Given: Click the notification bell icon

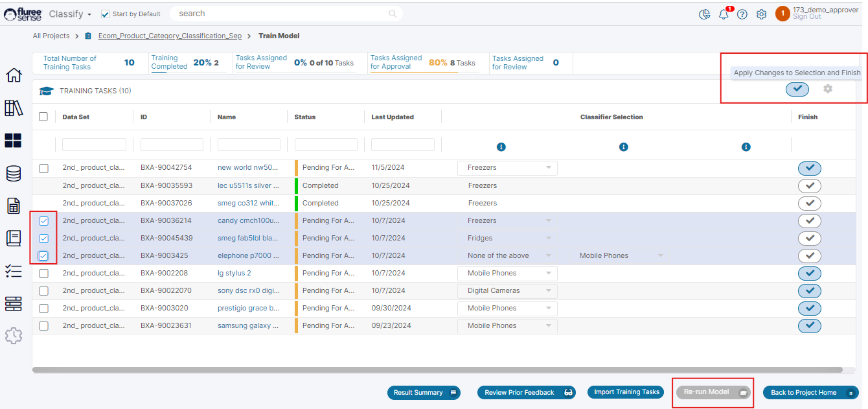Looking at the screenshot, I should click(724, 14).
